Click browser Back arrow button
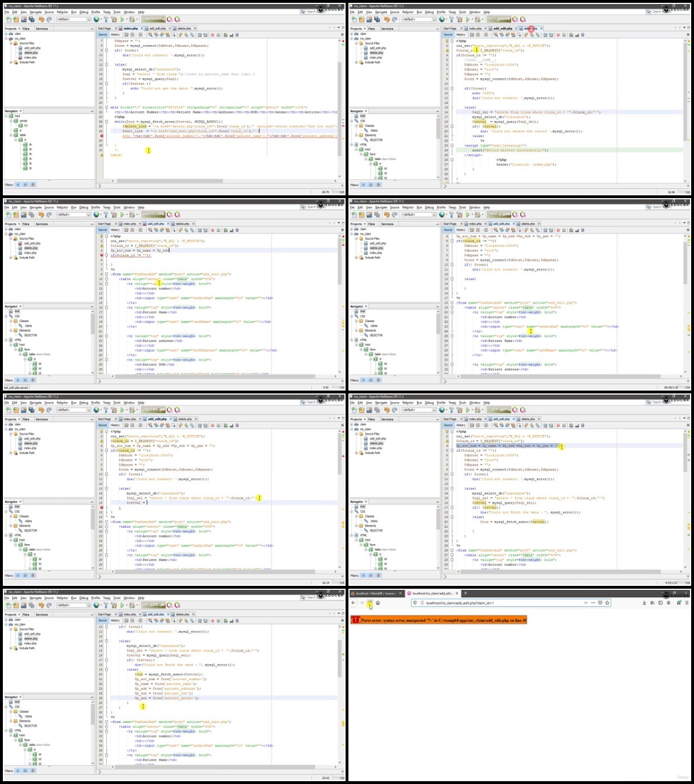Image resolution: width=694 pixels, height=784 pixels. [x=353, y=602]
